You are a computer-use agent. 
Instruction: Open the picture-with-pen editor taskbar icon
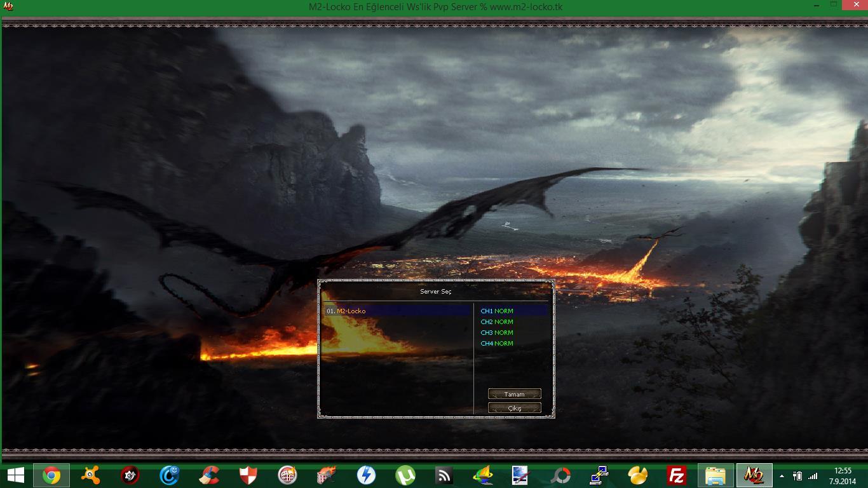(520, 475)
